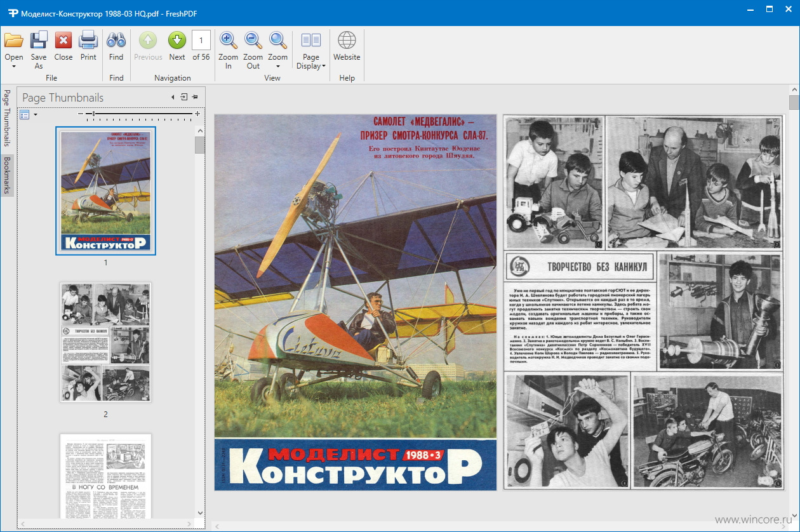Screen dimensions: 800x532
Task: Click the 'File' group label
Action: pyautogui.click(x=51, y=78)
